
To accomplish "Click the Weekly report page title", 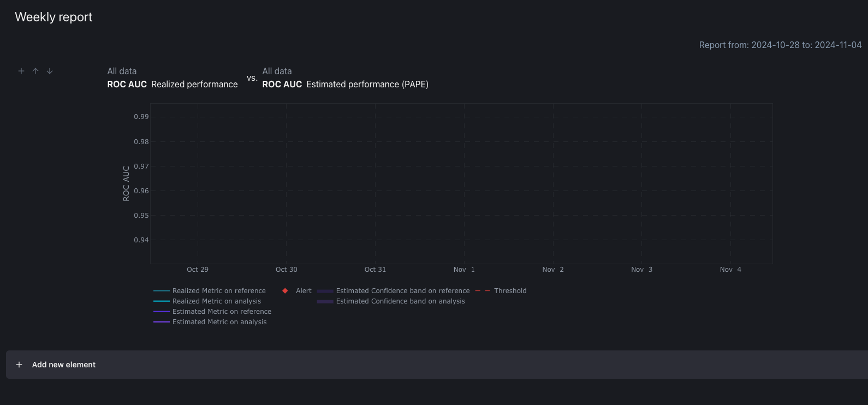I will (53, 17).
